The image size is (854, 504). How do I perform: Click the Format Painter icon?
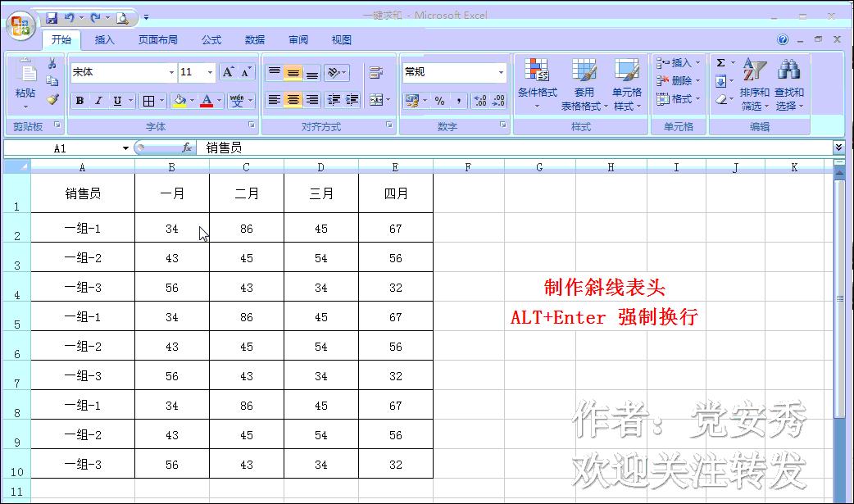pyautogui.click(x=52, y=99)
